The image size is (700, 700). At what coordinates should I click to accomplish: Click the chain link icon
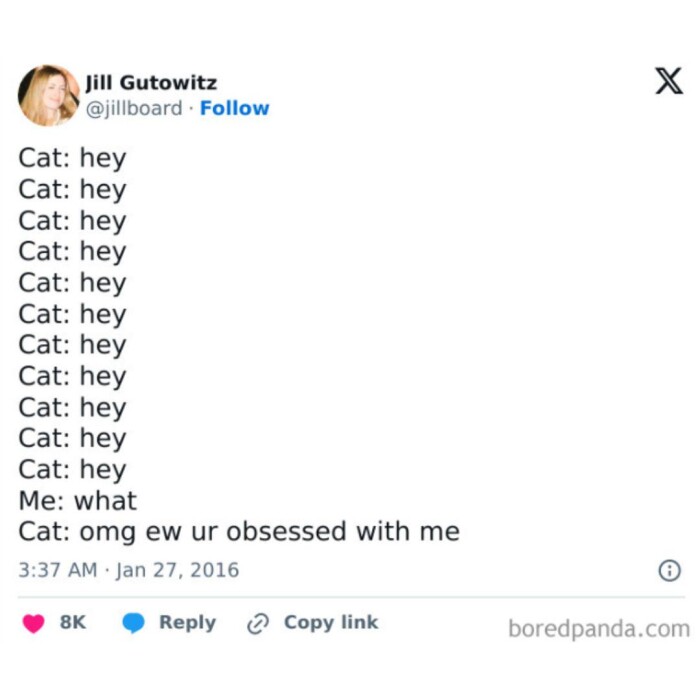coord(258,623)
